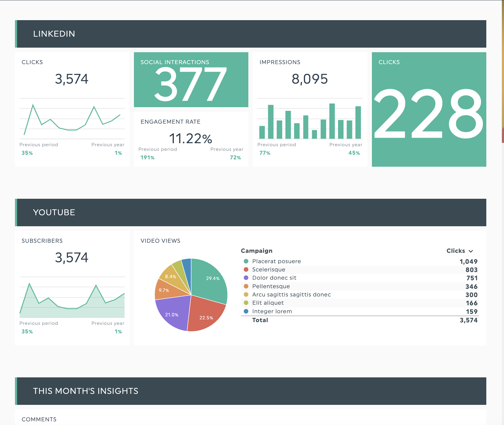Click the 77% Impressions previous period value
This screenshot has height=425, width=504.
(265, 153)
